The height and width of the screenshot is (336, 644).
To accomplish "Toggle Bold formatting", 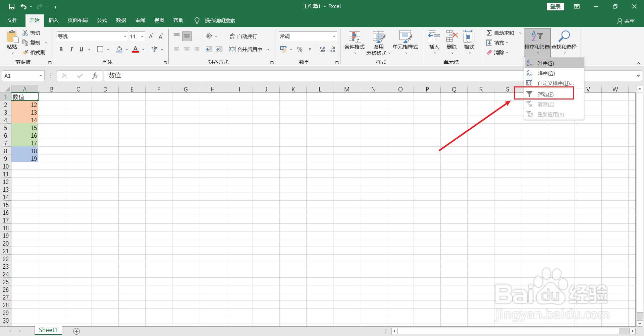I will pos(61,49).
